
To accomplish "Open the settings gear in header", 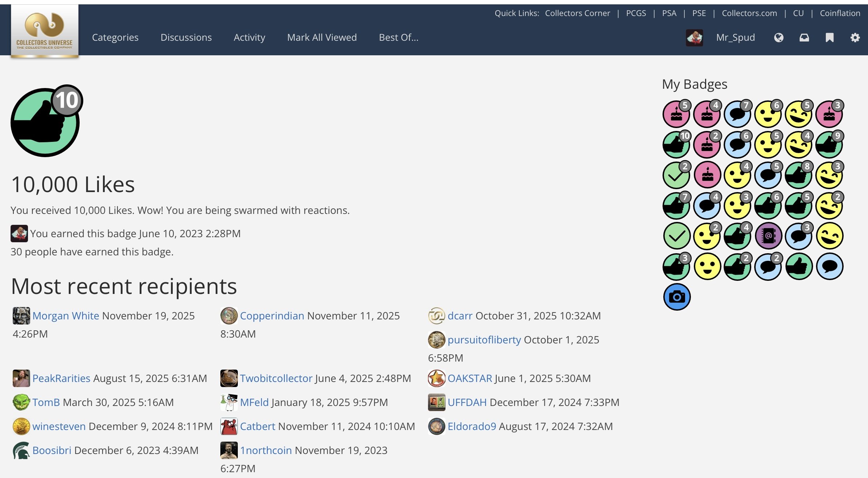I will (855, 37).
